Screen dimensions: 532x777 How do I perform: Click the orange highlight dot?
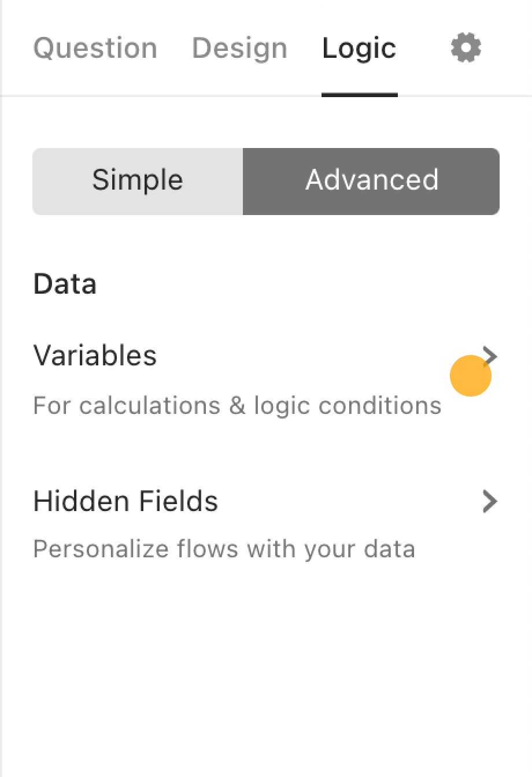[x=471, y=376]
